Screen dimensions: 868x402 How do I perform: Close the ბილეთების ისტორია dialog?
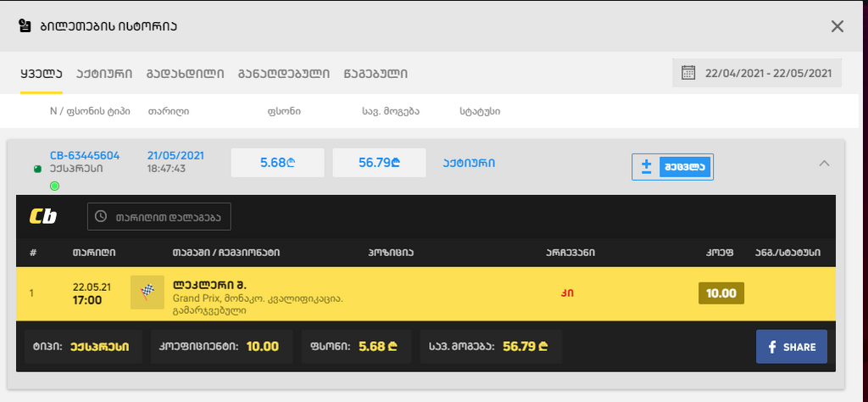pos(837,26)
